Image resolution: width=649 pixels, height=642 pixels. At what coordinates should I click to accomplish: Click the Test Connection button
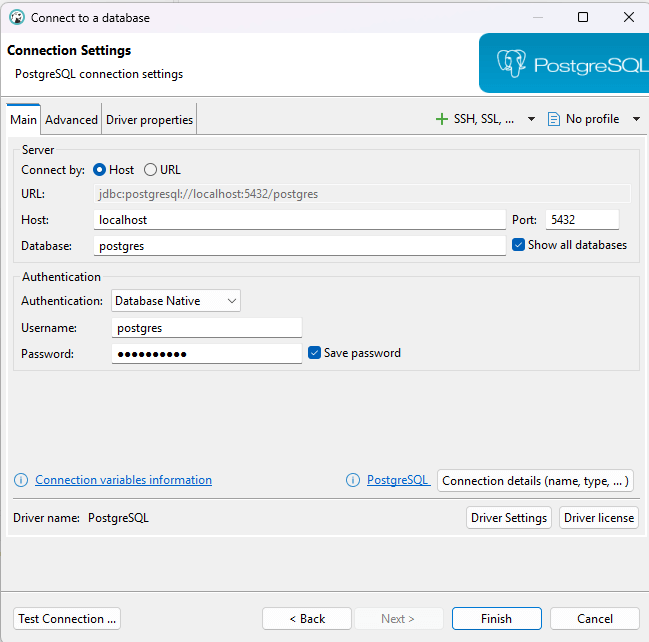[x=67, y=619]
